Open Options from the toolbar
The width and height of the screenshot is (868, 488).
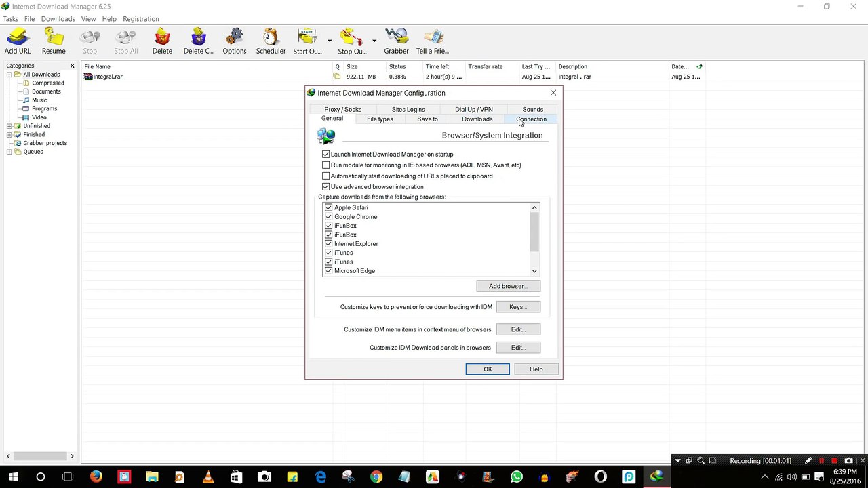(x=235, y=41)
